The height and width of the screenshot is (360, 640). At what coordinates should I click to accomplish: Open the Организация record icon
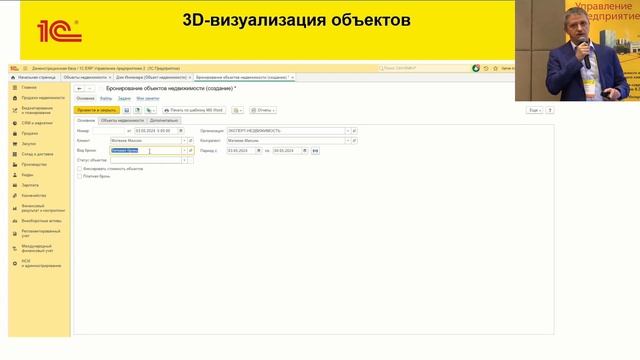[x=354, y=131]
